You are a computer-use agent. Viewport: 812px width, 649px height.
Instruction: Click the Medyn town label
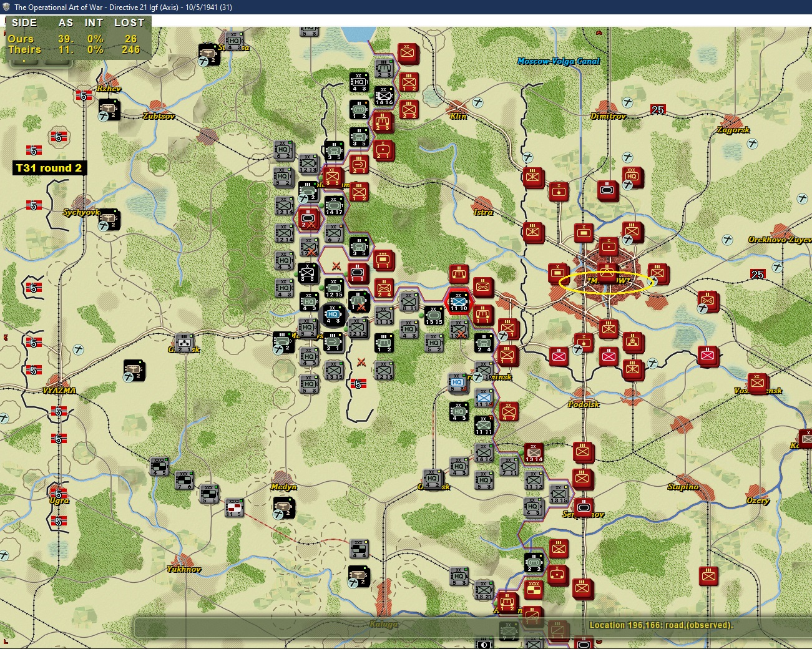[284, 487]
